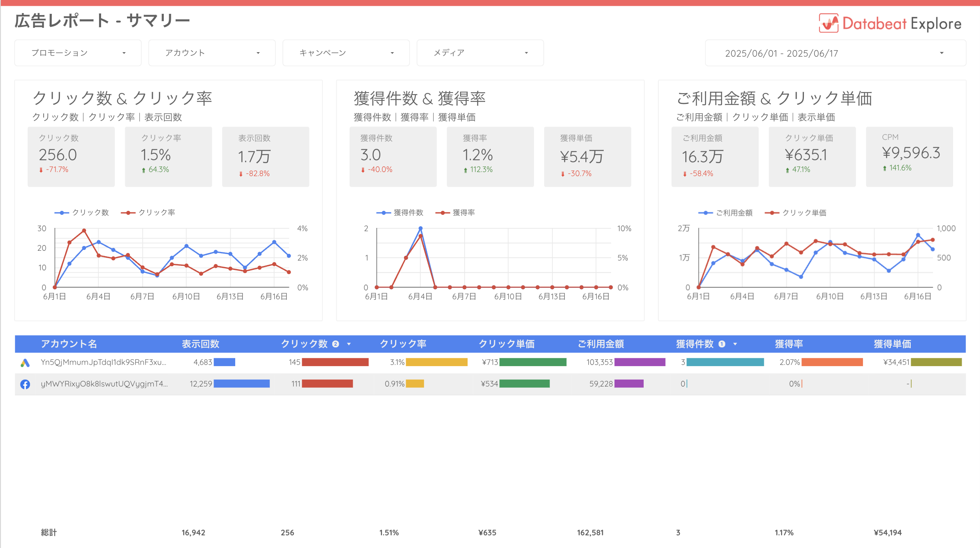Click the ¥534 click cost value

[x=489, y=384]
